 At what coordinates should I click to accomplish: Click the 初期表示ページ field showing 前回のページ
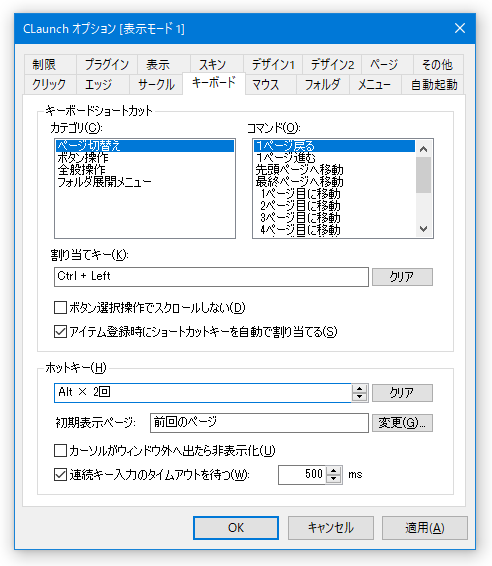[x=259, y=423]
